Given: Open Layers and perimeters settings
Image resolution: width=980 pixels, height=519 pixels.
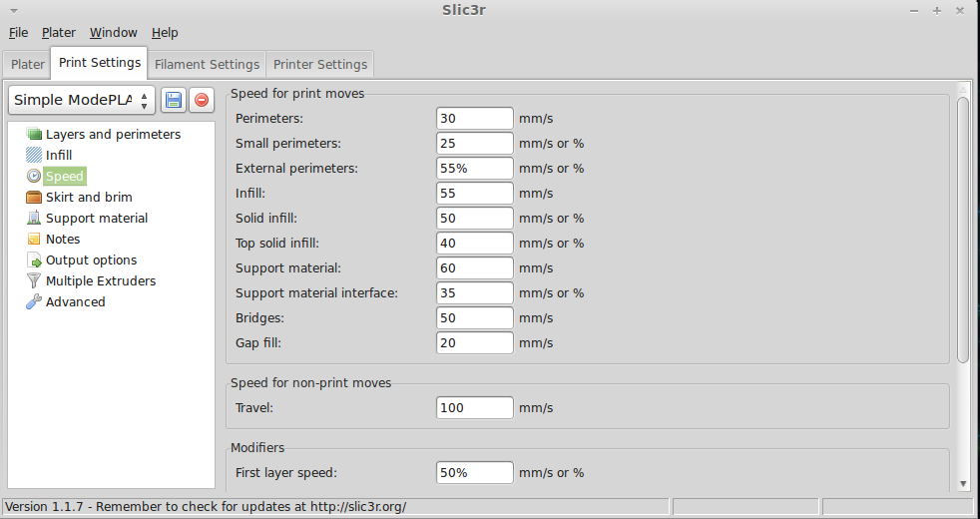Looking at the screenshot, I should pos(113,134).
